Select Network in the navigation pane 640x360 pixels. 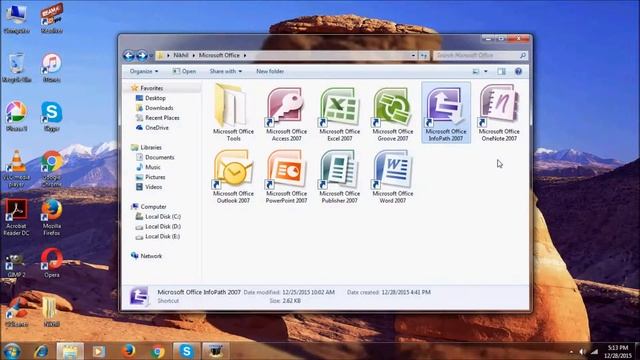151,256
